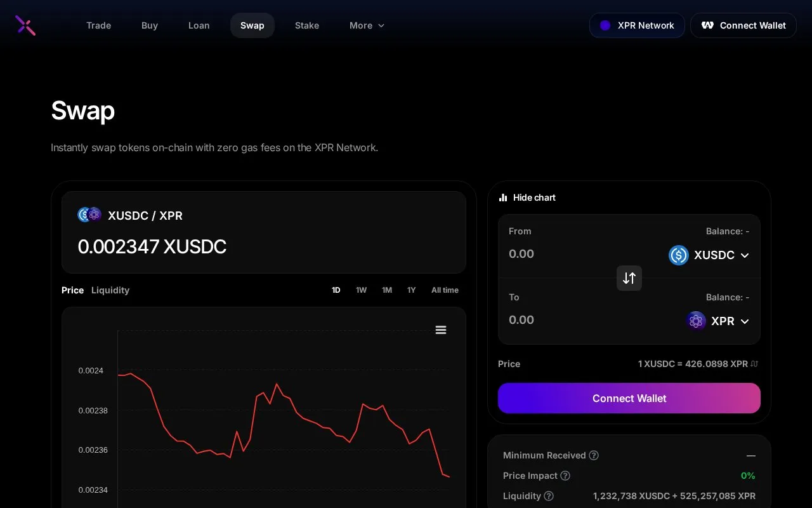The height and width of the screenshot is (508, 812).
Task: Click the XUSDC/XPR pair icon above chart
Action: click(x=89, y=215)
